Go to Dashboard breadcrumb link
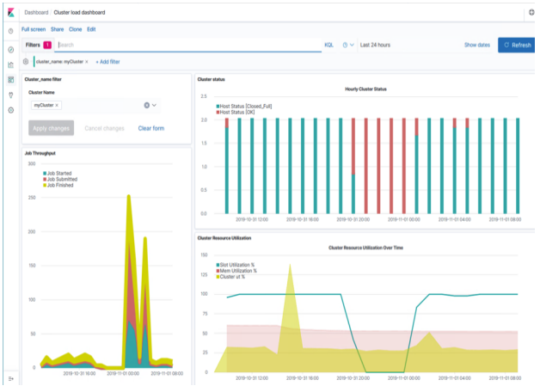This screenshot has height=392, width=540. 36,12
